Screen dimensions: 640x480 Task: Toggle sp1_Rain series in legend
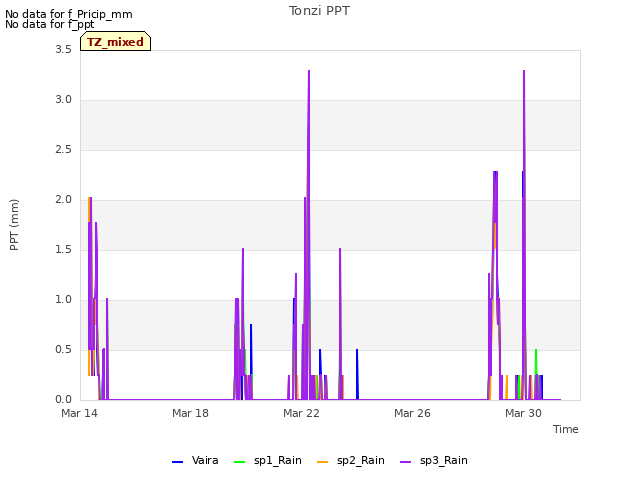click(268, 461)
